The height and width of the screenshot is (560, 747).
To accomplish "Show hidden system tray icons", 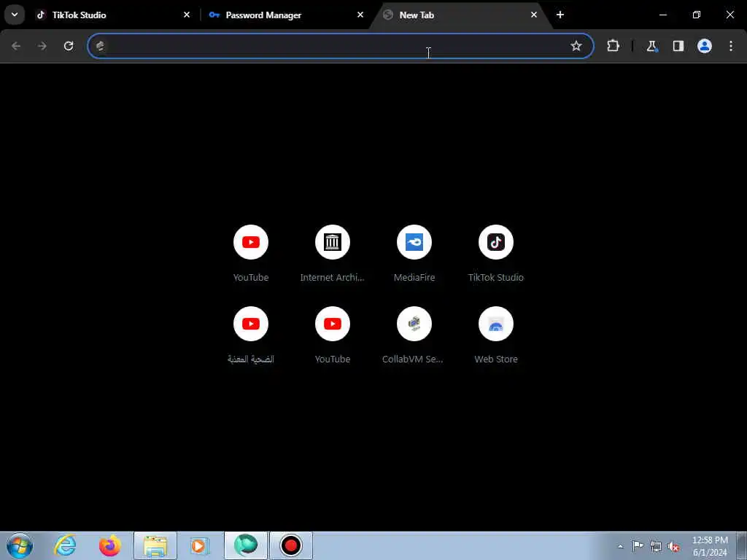I will point(620,546).
